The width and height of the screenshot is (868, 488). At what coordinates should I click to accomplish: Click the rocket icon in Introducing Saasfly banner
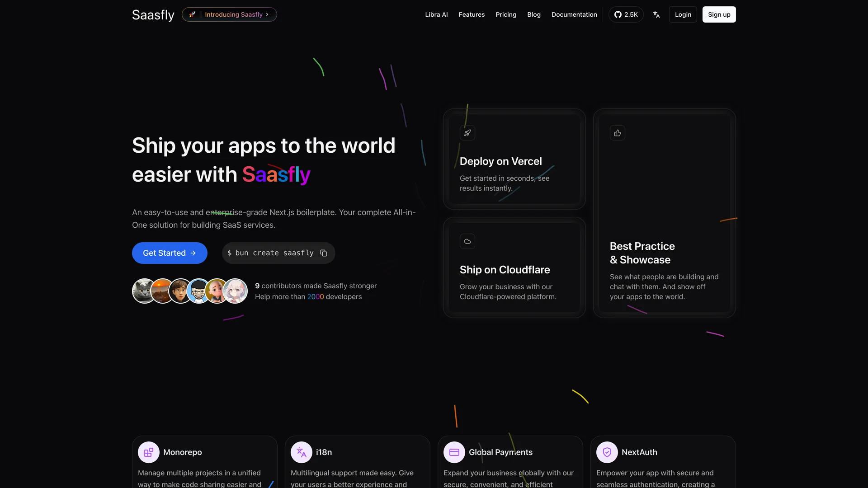click(x=192, y=14)
